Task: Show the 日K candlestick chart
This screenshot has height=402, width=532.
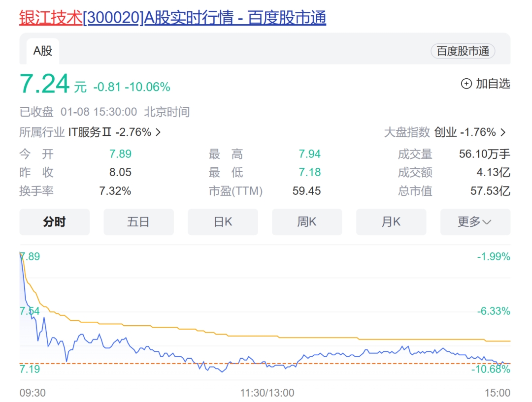Action: pyautogui.click(x=223, y=222)
